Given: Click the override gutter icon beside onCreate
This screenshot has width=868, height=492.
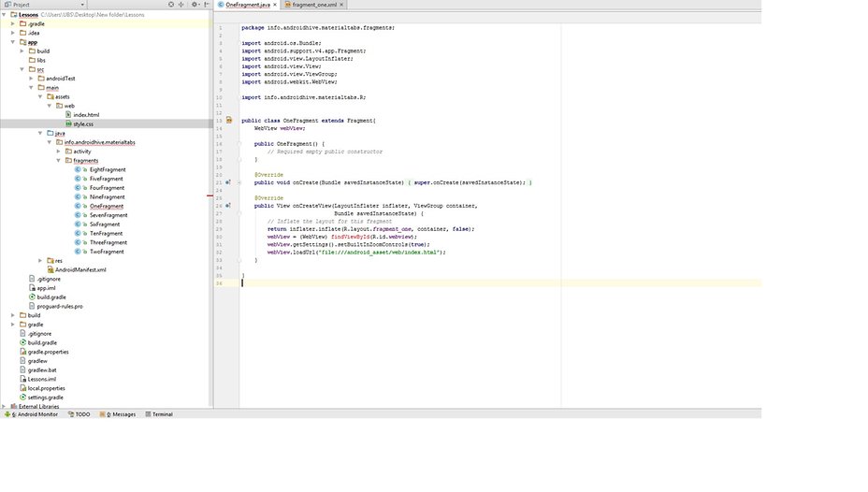Looking at the screenshot, I should (x=228, y=182).
